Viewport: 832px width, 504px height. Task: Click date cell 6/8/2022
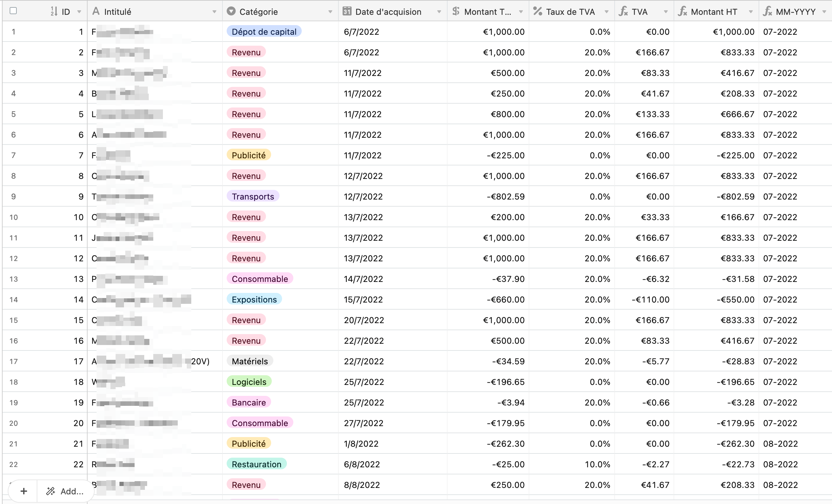pos(393,464)
